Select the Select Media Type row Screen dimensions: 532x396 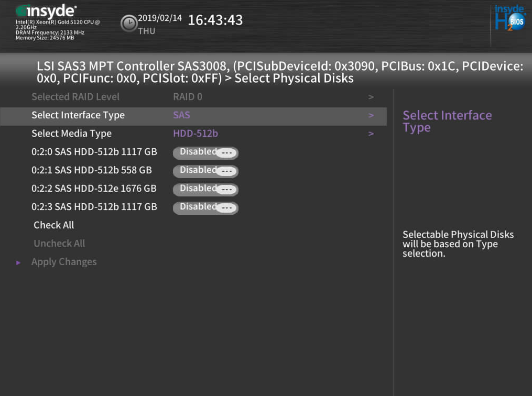click(71, 134)
